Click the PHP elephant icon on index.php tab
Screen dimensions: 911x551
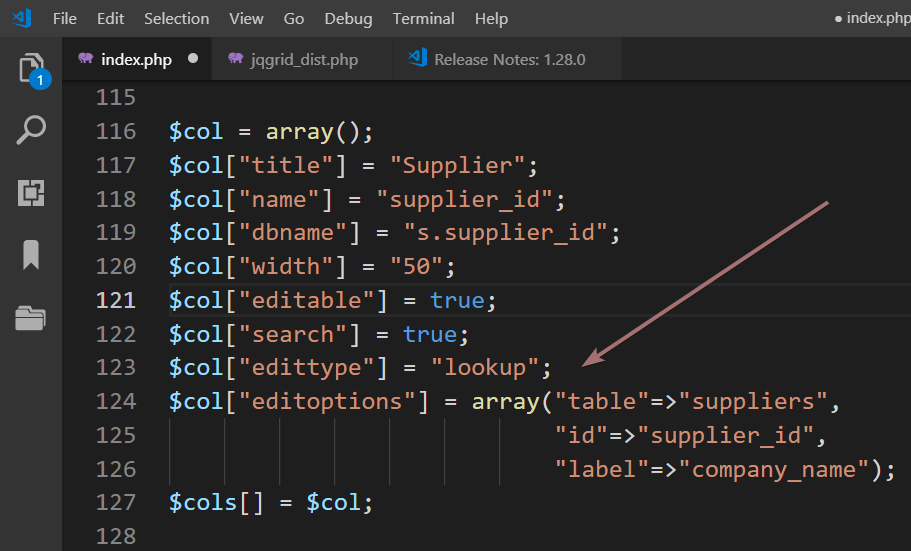[x=84, y=59]
